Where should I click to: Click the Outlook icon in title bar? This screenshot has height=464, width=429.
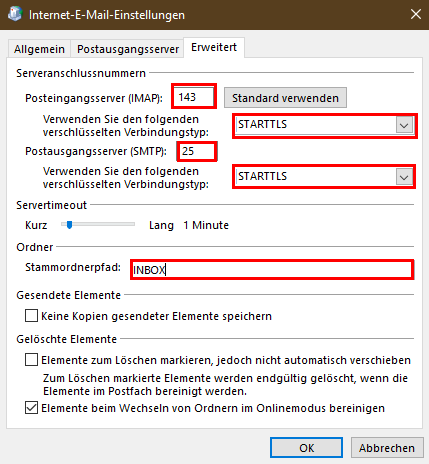[x=15, y=14]
